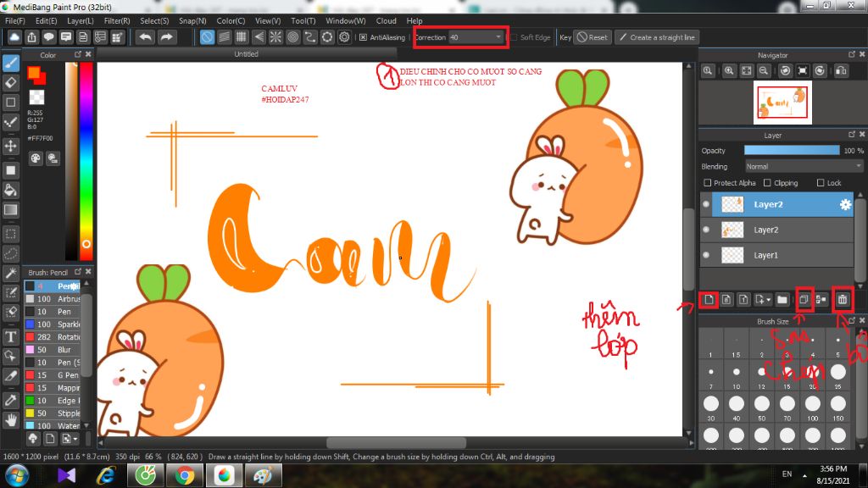This screenshot has width=868, height=488.
Task: Select brush size 70 preset
Action: pyautogui.click(x=787, y=408)
